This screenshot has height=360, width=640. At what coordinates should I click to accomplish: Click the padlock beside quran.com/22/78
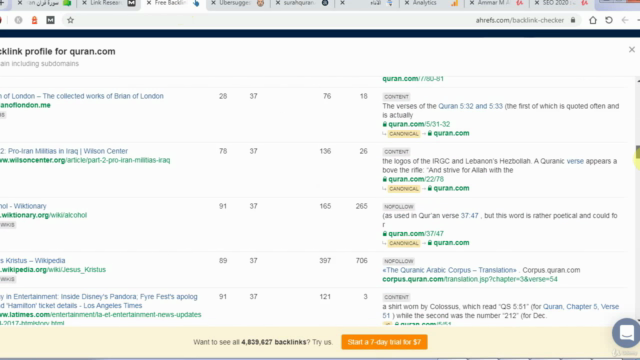point(384,179)
